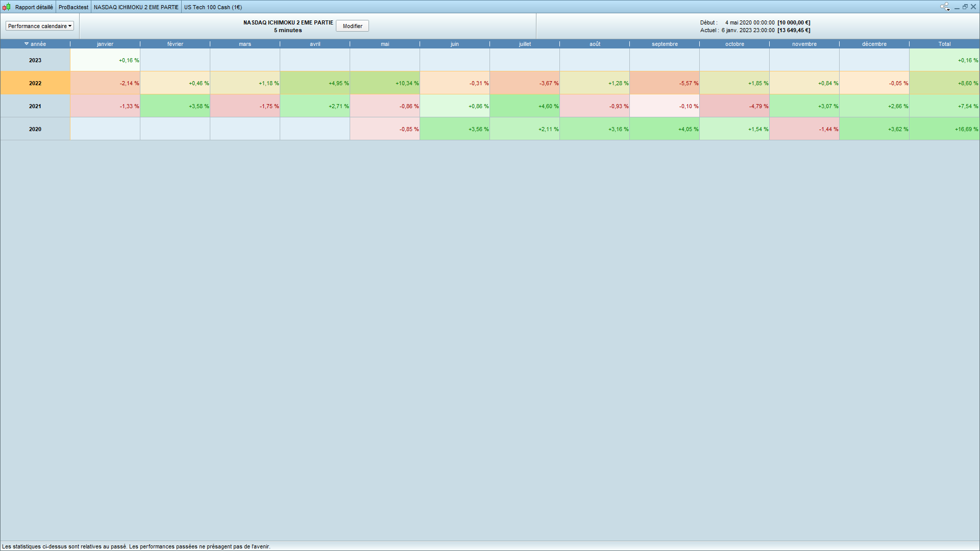Open the share menu icon

944,7
